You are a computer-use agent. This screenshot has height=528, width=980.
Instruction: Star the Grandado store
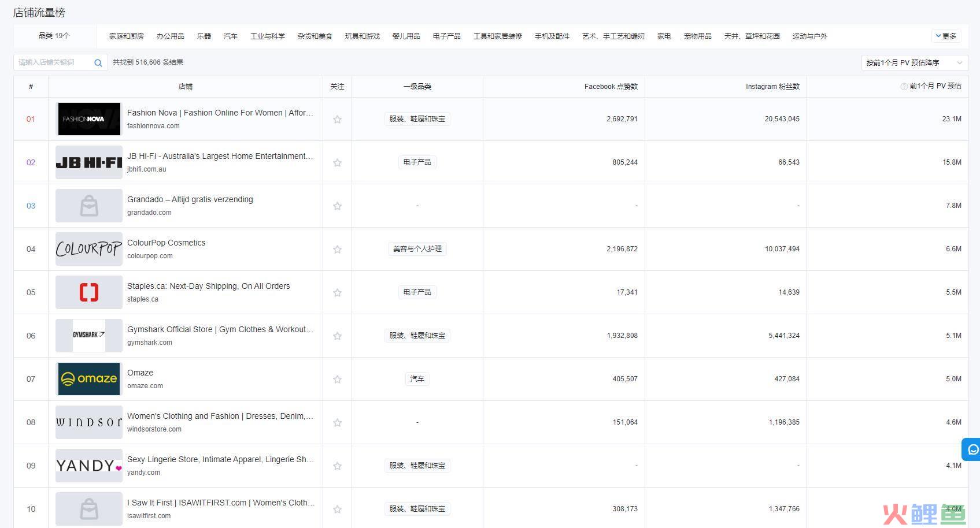click(x=337, y=206)
